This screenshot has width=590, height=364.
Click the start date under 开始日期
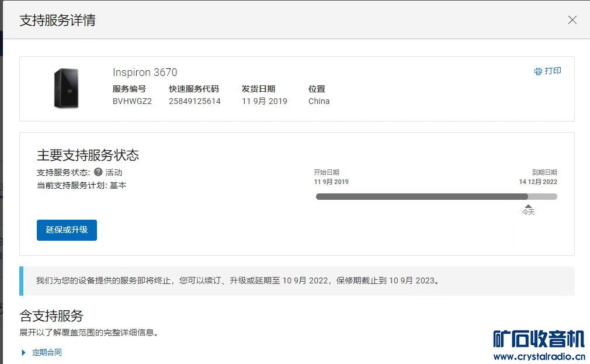331,182
